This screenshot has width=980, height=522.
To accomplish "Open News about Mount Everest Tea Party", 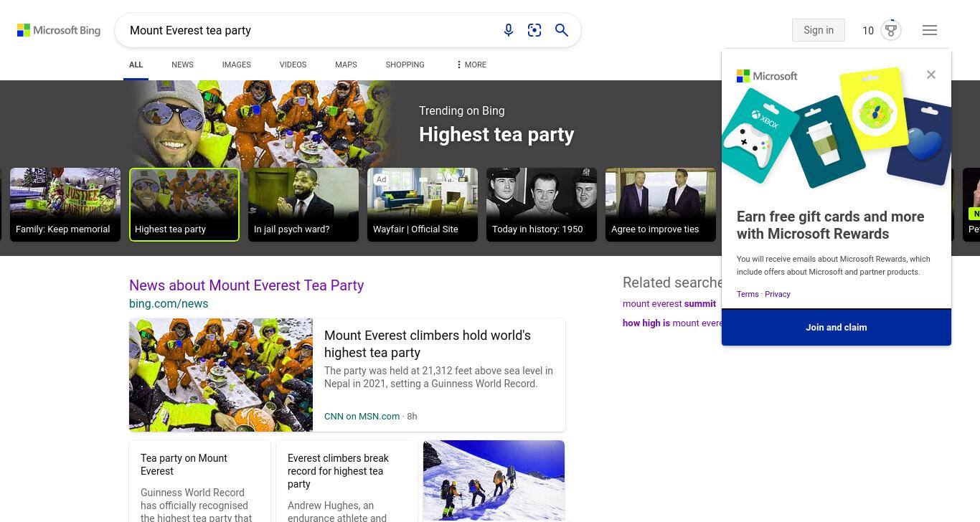I will click(247, 285).
